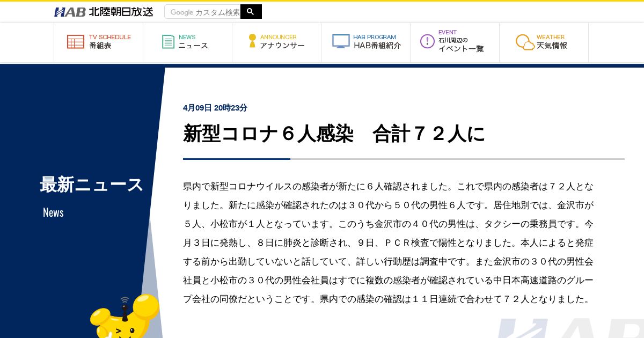Open the HAB番組紹介 menu item
This screenshot has width=644, height=338.
coord(377,46)
